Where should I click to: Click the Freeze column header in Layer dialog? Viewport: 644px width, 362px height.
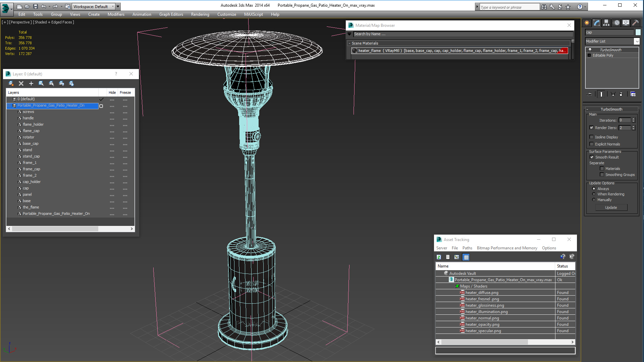(x=125, y=93)
